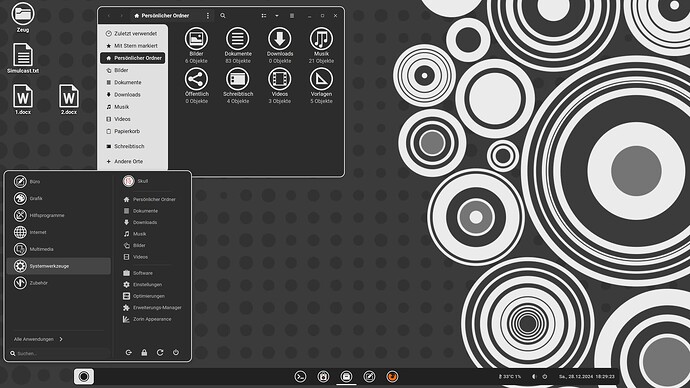The height and width of the screenshot is (388, 690).
Task: Select the 2.docx file on the desktop
Action: pos(69,99)
